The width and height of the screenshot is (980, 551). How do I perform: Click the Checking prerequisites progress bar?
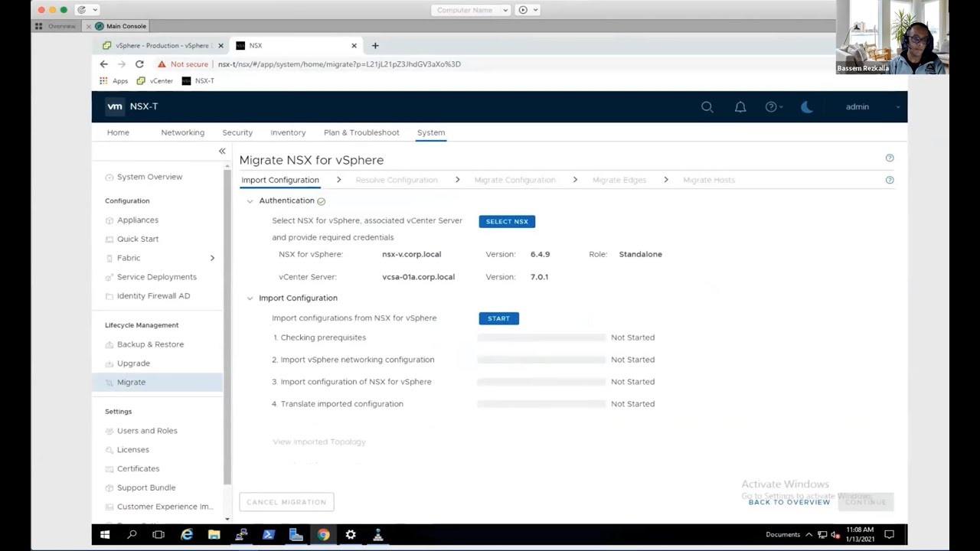(x=541, y=337)
